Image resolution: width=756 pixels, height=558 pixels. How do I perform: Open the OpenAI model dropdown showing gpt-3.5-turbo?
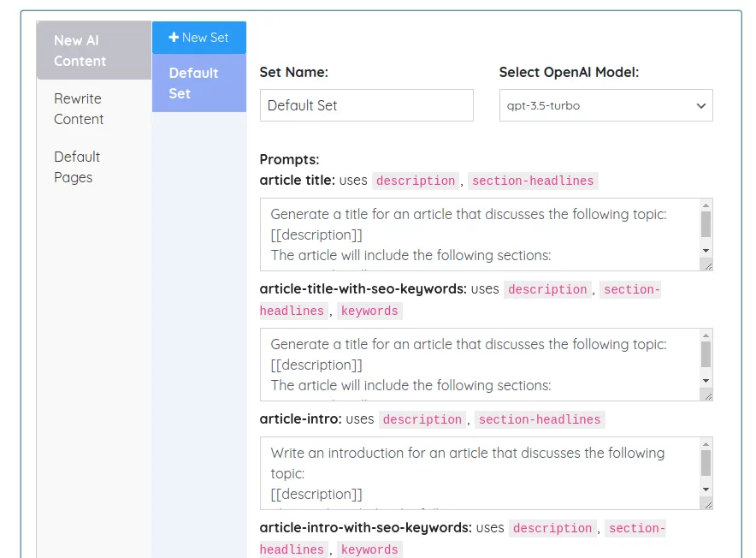[x=606, y=105]
